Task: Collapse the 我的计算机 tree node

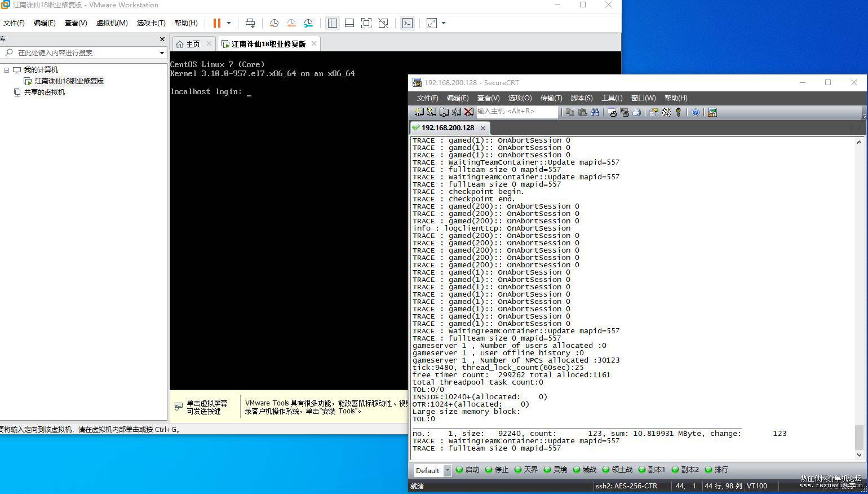Action: (x=7, y=70)
